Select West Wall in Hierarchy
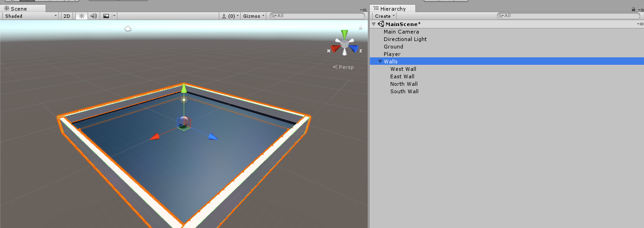The image size is (644, 228). (x=403, y=69)
